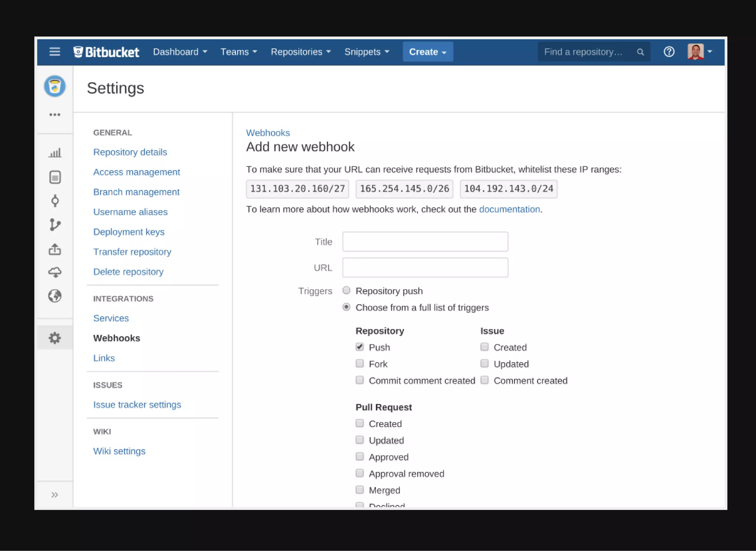This screenshot has height=551, width=756.
Task: Open the webhooks documentation link
Action: [x=509, y=209]
